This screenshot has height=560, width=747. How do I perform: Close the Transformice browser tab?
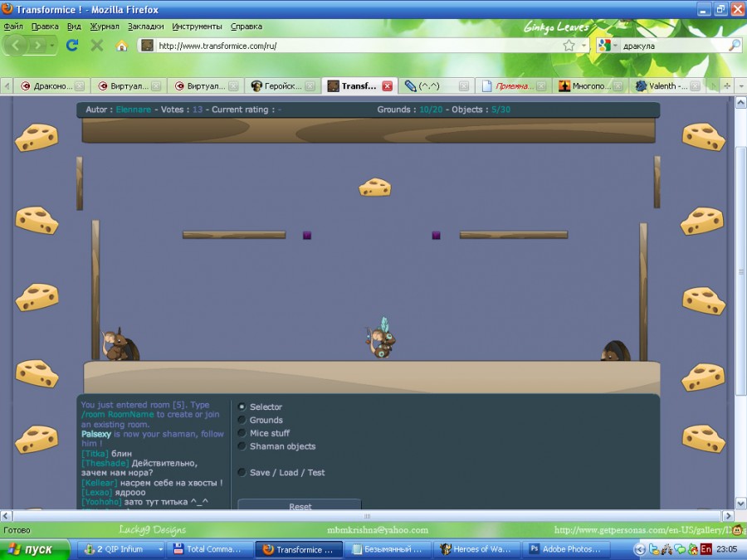click(388, 85)
